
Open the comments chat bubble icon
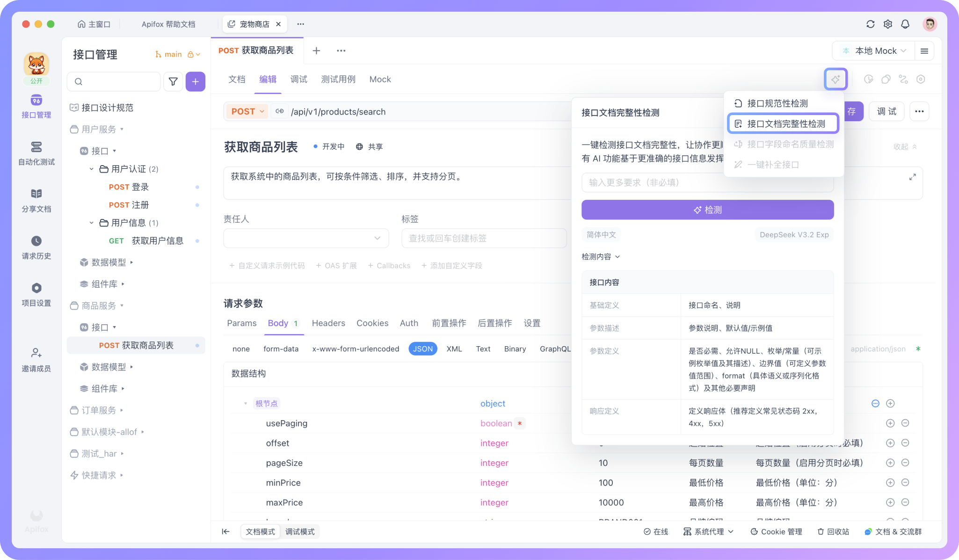click(x=886, y=79)
